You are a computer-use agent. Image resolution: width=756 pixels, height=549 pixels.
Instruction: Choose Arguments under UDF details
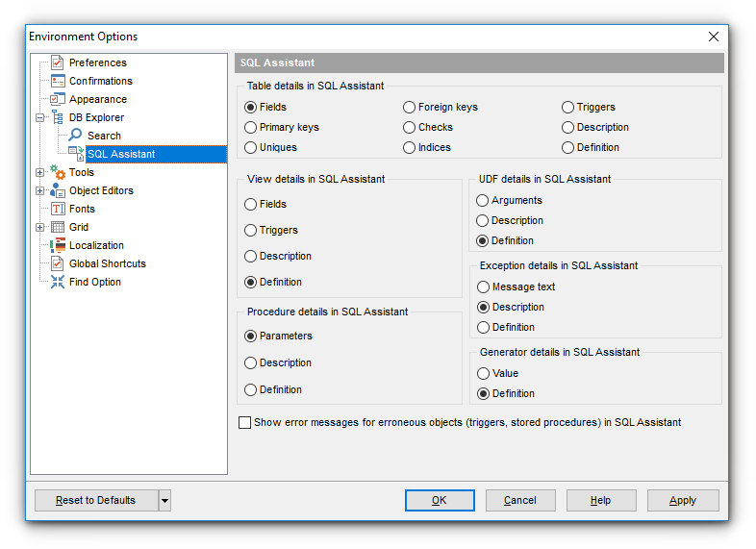483,200
